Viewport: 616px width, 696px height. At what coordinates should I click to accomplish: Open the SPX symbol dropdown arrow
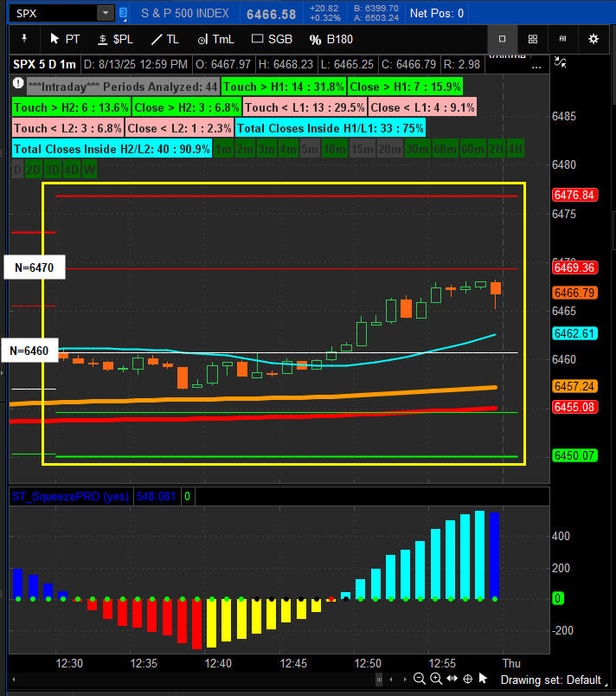106,13
